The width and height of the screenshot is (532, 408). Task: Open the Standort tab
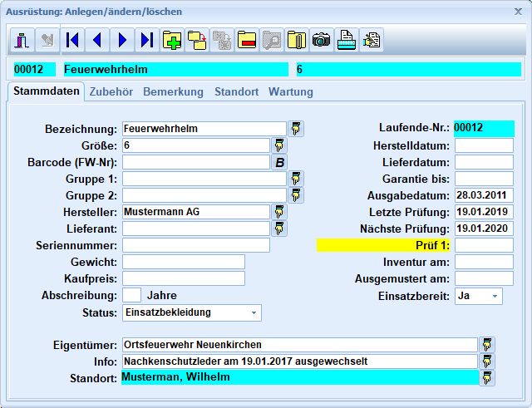pyautogui.click(x=236, y=92)
